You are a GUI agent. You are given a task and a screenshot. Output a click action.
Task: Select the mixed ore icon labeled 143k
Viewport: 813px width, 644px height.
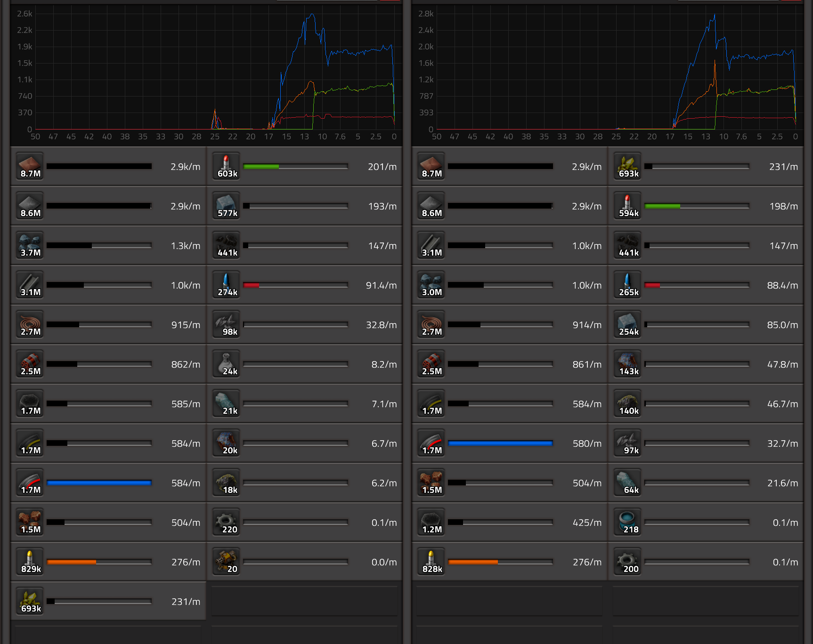[628, 364]
